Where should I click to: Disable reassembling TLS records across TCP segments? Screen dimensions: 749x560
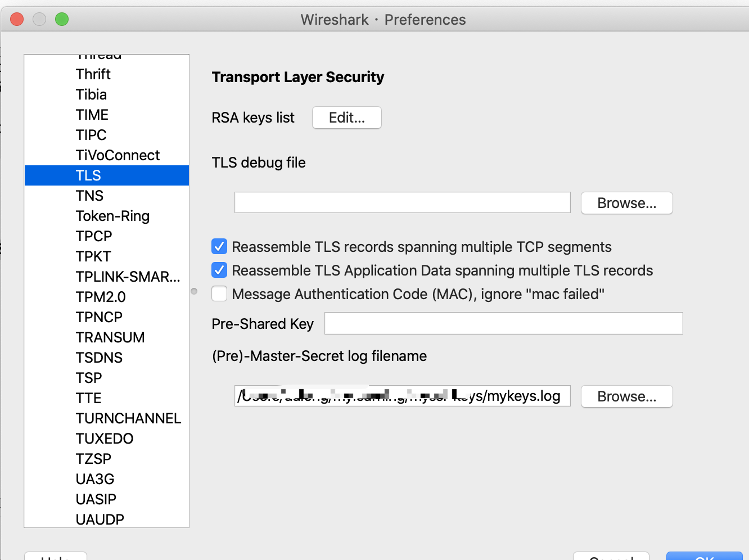tap(219, 247)
